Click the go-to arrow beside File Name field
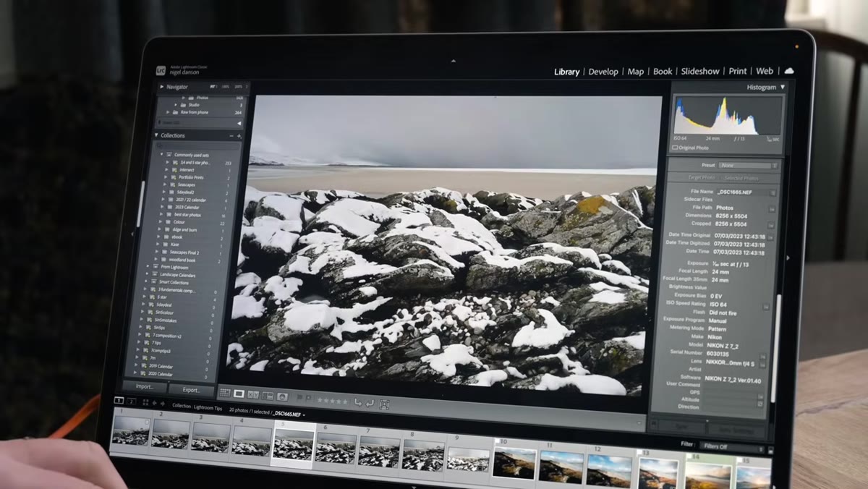868x489 pixels. [773, 192]
